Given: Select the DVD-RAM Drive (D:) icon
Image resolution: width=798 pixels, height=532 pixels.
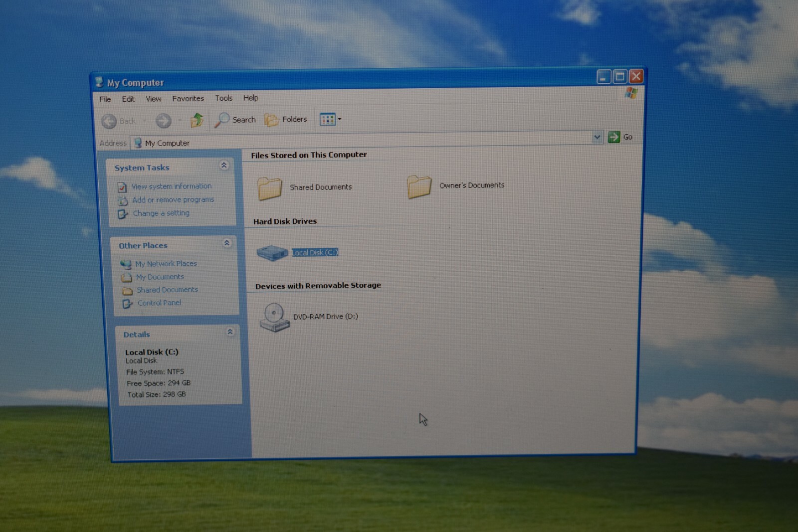Looking at the screenshot, I should click(x=274, y=317).
